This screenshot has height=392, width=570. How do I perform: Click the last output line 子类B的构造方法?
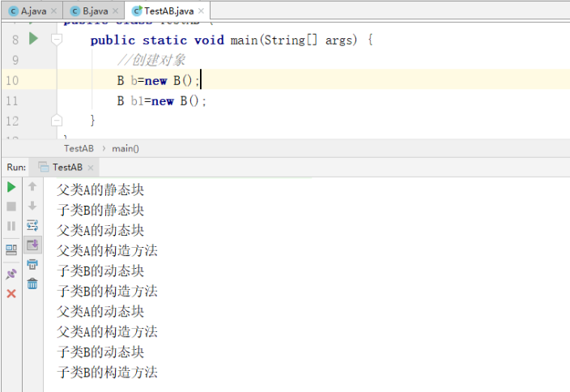pyautogui.click(x=107, y=373)
